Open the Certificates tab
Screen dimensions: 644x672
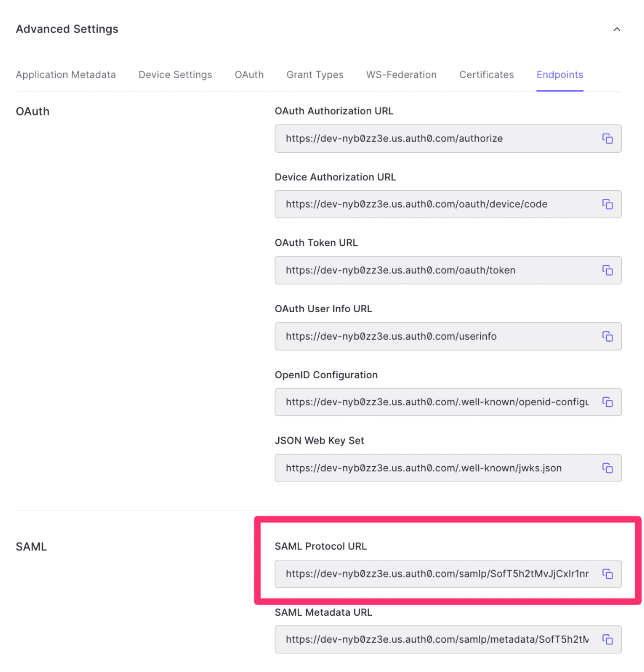point(486,74)
